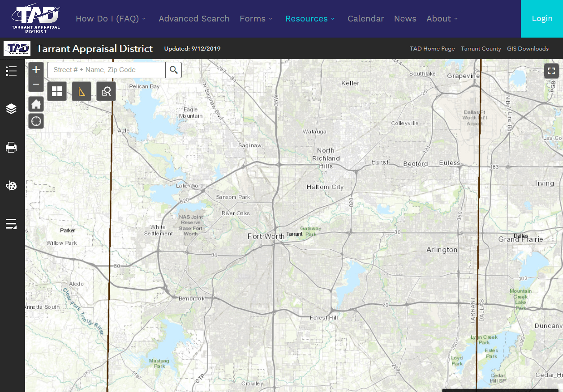Select News in the navigation bar

405,19
